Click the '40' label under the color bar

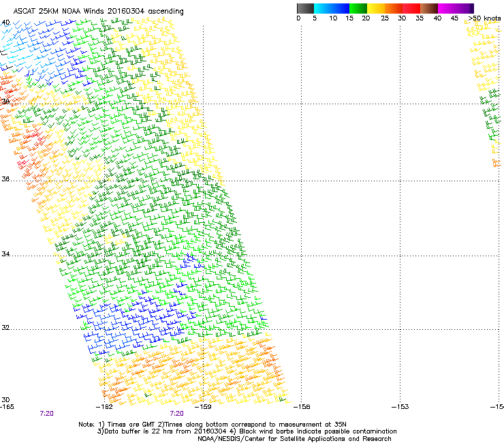pos(437,18)
